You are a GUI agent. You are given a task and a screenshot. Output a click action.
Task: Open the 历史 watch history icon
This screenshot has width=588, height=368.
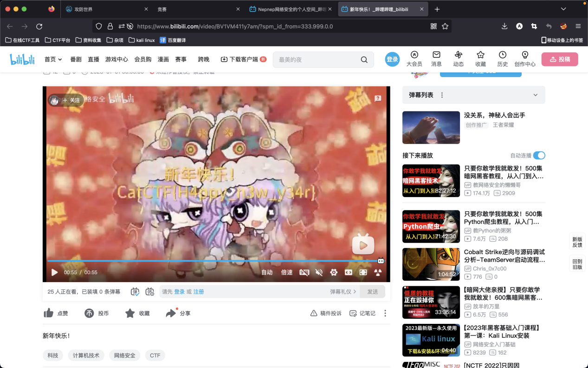[x=503, y=59]
